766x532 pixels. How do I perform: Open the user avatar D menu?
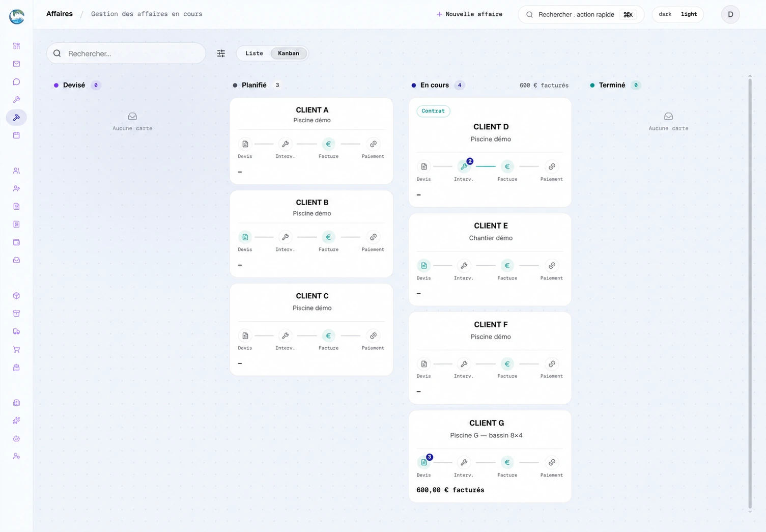click(730, 14)
